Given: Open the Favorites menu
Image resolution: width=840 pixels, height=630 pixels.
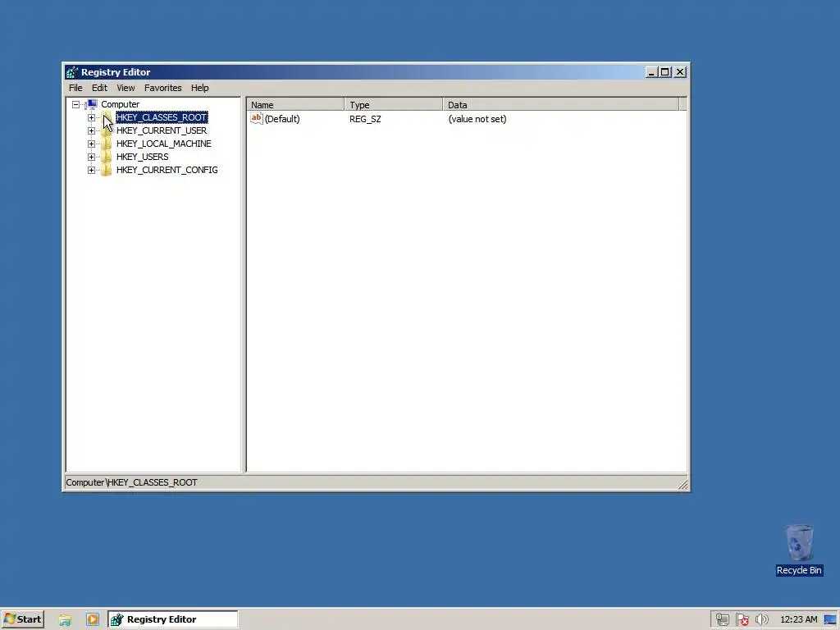Looking at the screenshot, I should coord(163,88).
